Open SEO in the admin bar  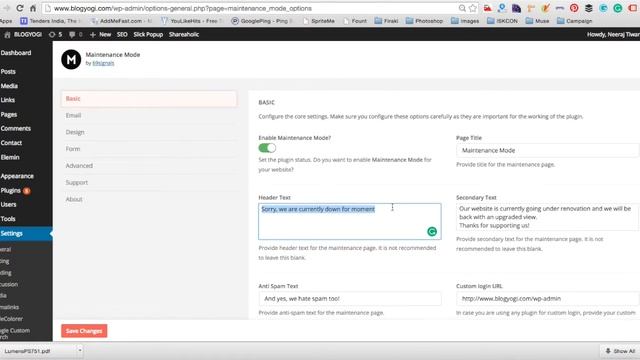pos(122,35)
